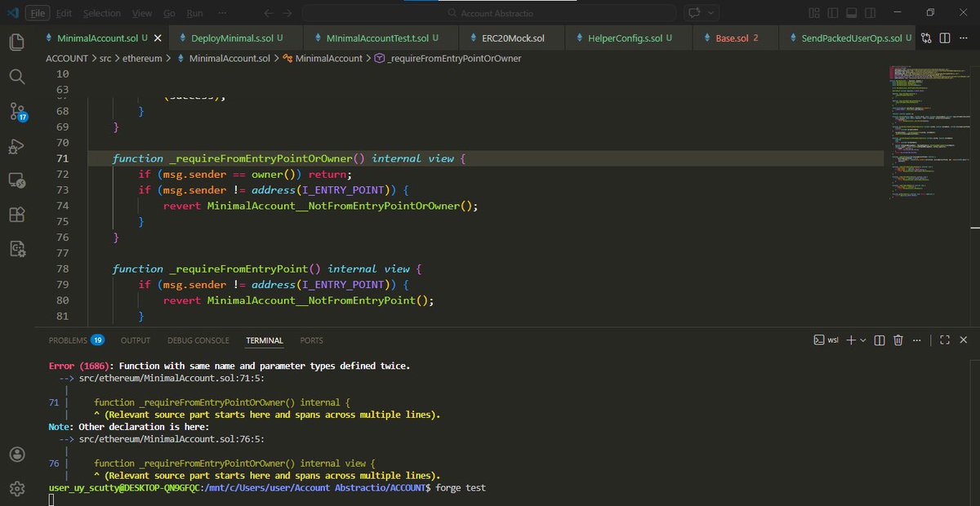
Task: Click the bottom C# style activity bar icon
Action: click(16, 249)
